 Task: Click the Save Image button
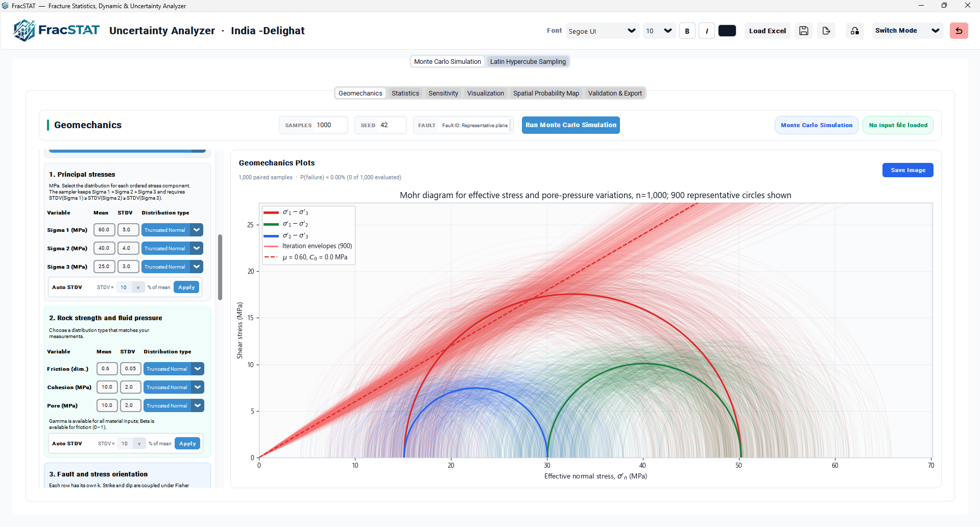point(908,170)
